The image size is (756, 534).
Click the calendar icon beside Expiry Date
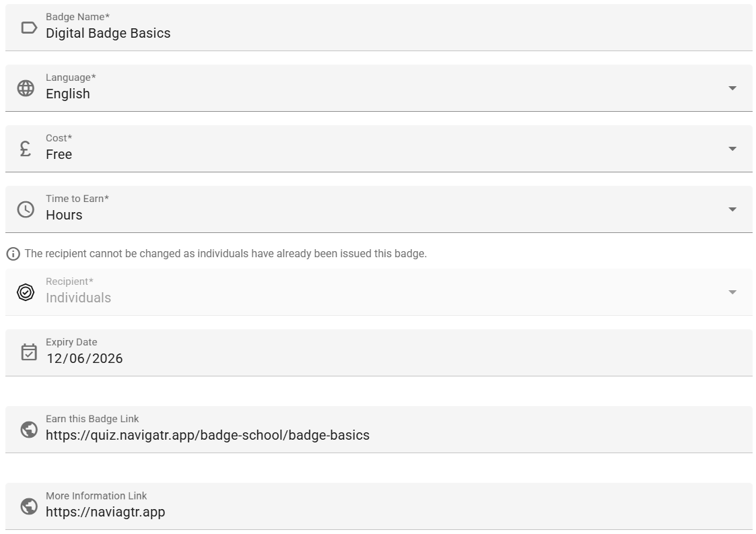(x=28, y=352)
